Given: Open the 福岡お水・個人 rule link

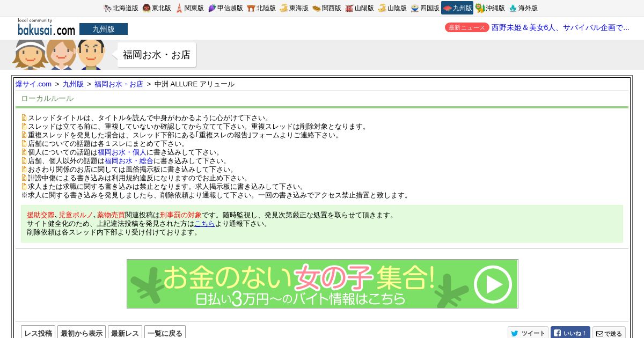Looking at the screenshot, I should point(122,152).
